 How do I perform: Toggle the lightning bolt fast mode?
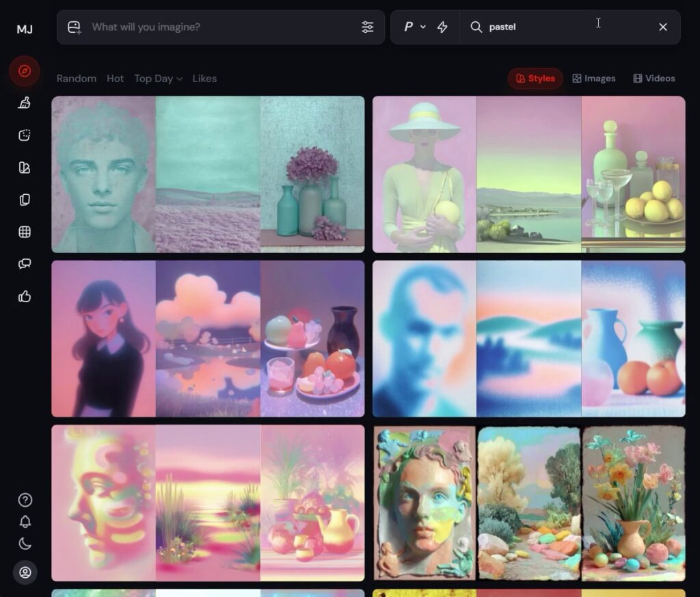pyautogui.click(x=442, y=27)
